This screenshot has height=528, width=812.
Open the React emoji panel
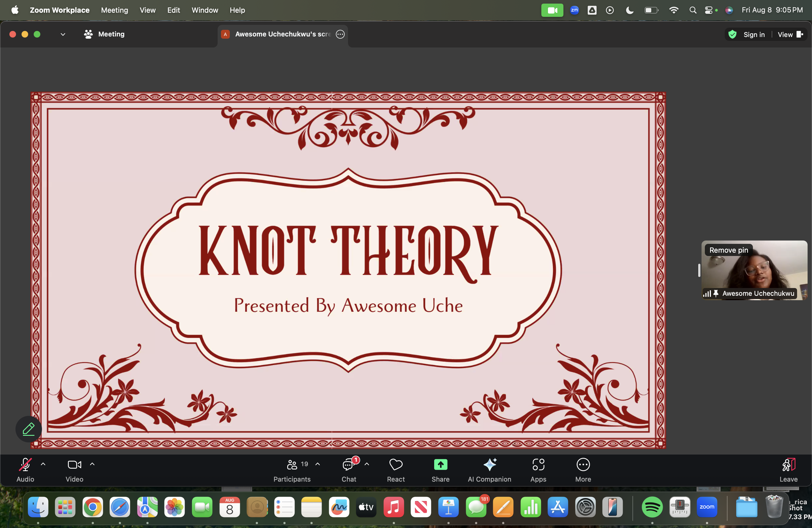pyautogui.click(x=396, y=464)
